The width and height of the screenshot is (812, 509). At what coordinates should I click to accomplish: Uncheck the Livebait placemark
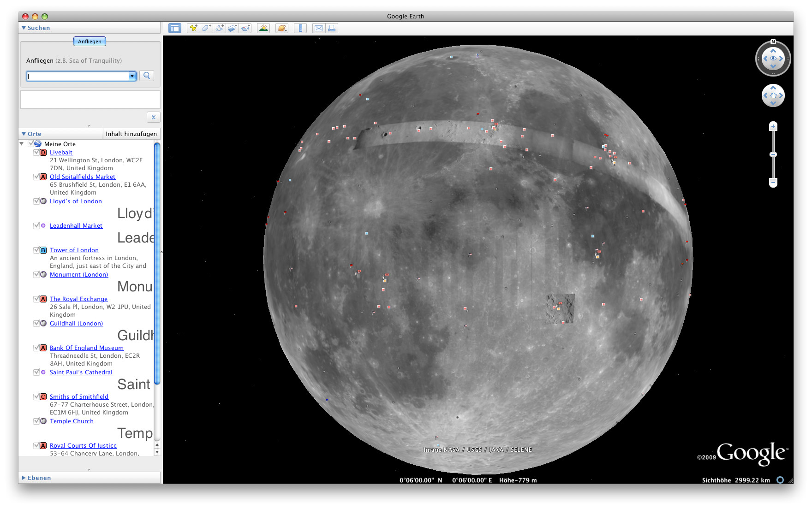37,152
